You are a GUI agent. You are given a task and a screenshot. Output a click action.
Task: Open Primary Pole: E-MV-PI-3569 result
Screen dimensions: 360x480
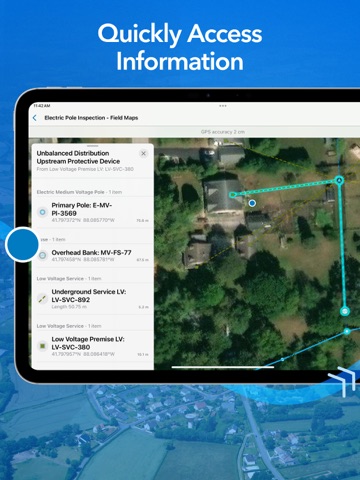click(x=93, y=212)
